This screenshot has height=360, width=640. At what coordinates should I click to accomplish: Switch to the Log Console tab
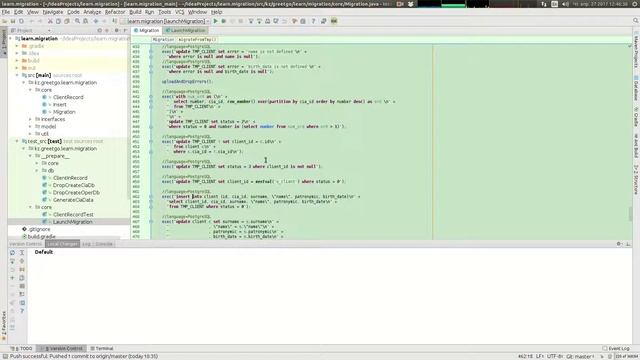[x=97, y=244]
